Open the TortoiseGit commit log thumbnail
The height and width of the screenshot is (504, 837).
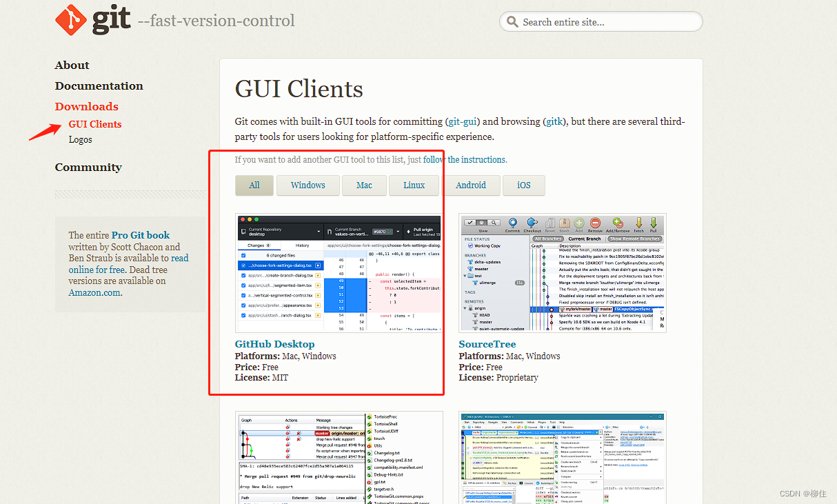coord(339,458)
